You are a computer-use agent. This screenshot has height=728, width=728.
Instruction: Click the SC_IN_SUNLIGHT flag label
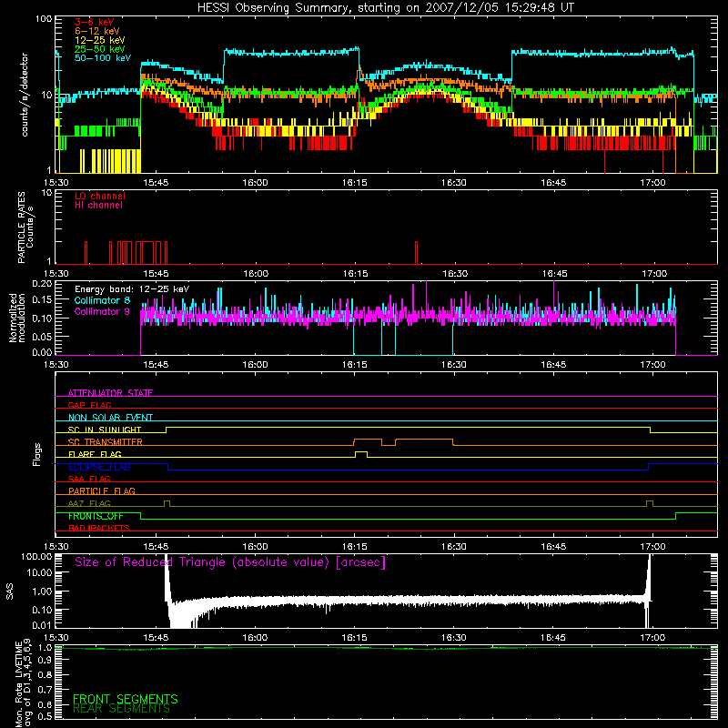coord(105,430)
